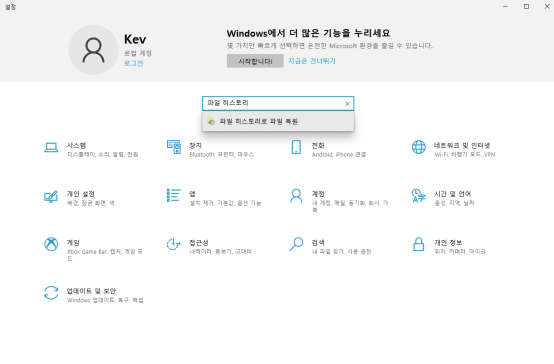Image resolution: width=554 pixels, height=364 pixels.
Task: Click the 지금은 건너뛰기 link
Action: click(312, 61)
